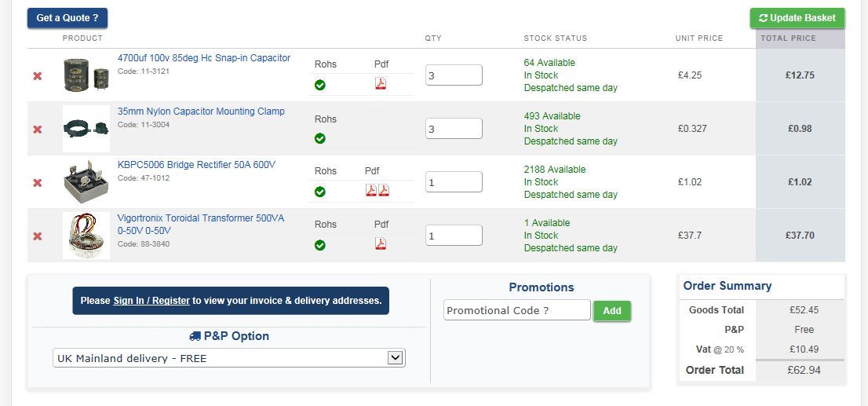This screenshot has height=406, width=868.
Task: Click the Toroidal Transformer product thumbnail
Action: click(x=86, y=236)
